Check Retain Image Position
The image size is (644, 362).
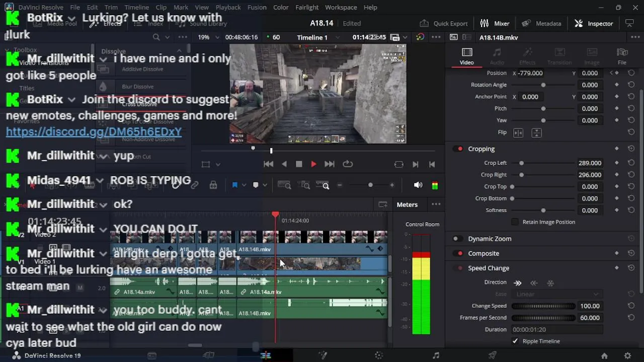(x=515, y=222)
